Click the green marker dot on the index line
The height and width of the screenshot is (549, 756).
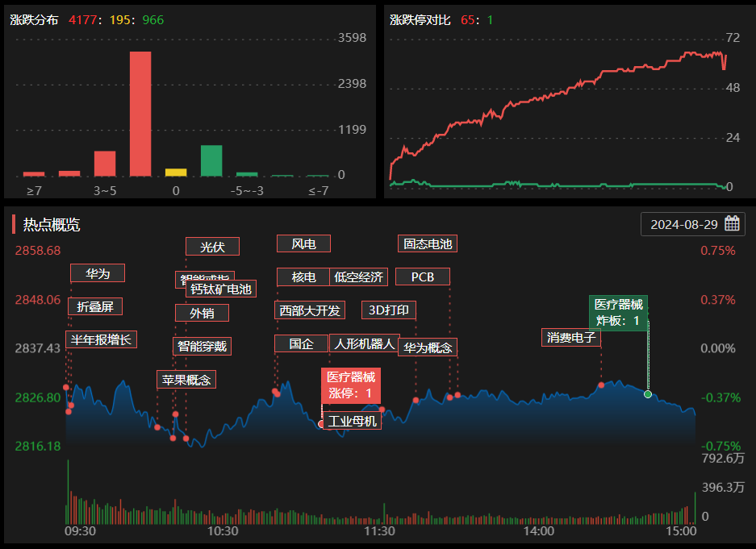pyautogui.click(x=648, y=394)
